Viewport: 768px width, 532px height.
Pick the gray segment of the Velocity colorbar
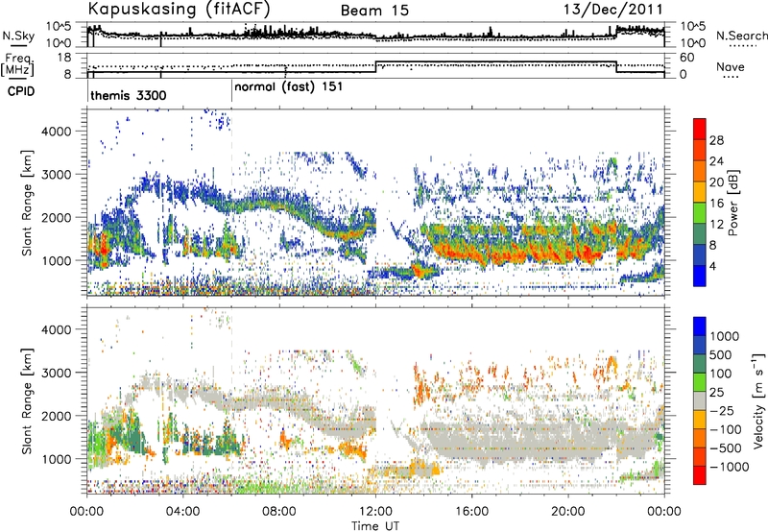tap(700, 400)
